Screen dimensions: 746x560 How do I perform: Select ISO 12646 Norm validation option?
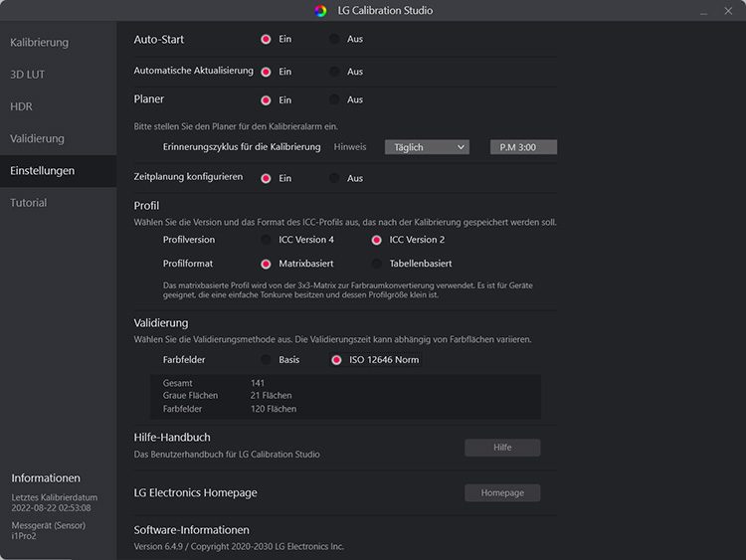click(x=336, y=360)
